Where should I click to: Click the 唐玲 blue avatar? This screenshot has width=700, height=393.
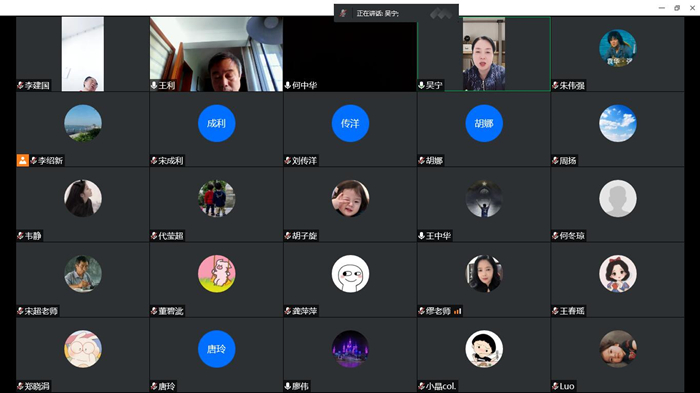pyautogui.click(x=217, y=349)
